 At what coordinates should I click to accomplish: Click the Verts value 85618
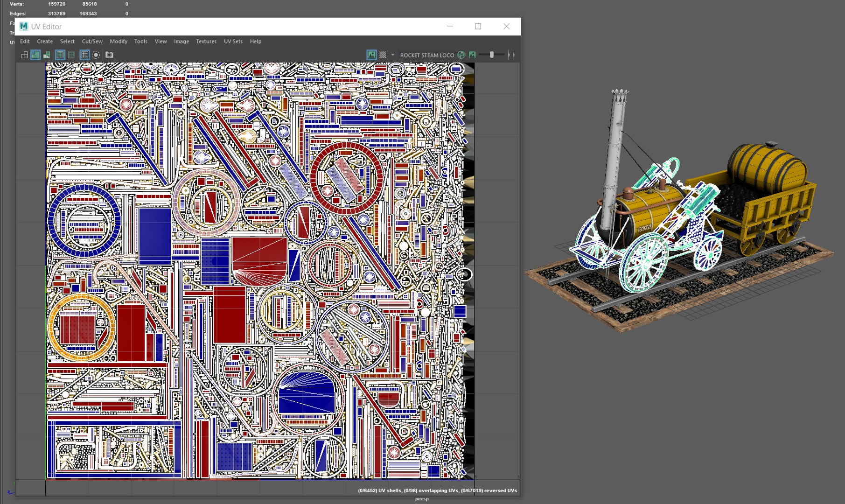[90, 4]
